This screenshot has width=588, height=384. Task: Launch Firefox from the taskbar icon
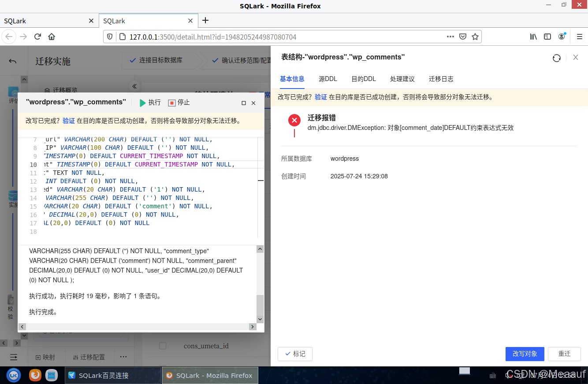35,375
